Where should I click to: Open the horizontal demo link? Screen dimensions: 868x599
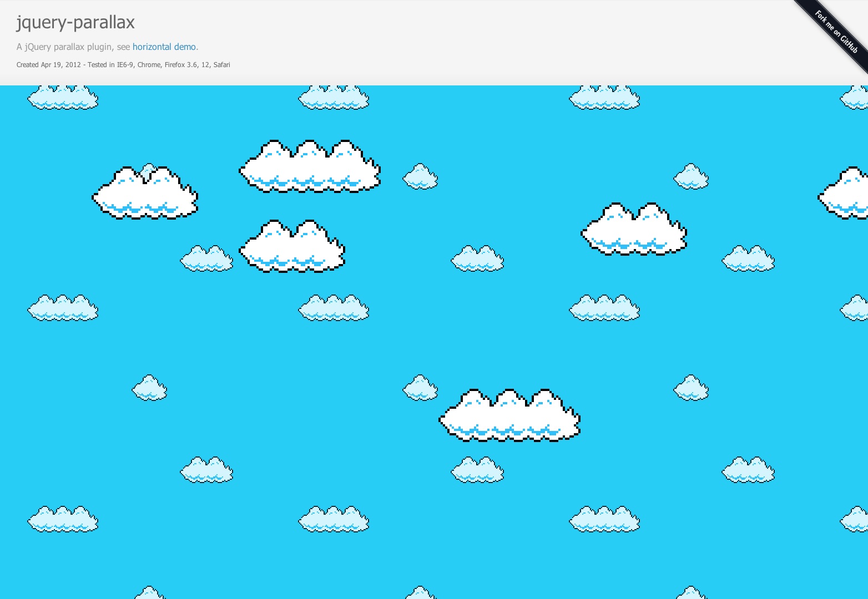164,47
